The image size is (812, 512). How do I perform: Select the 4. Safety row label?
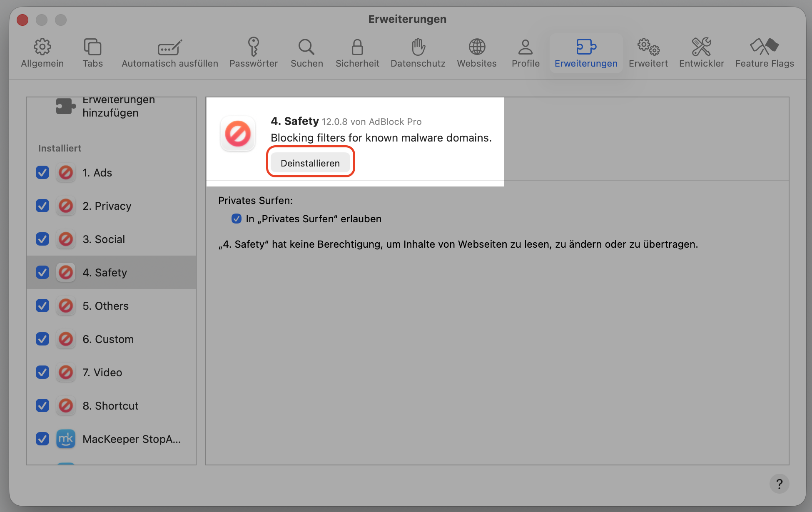tap(105, 273)
